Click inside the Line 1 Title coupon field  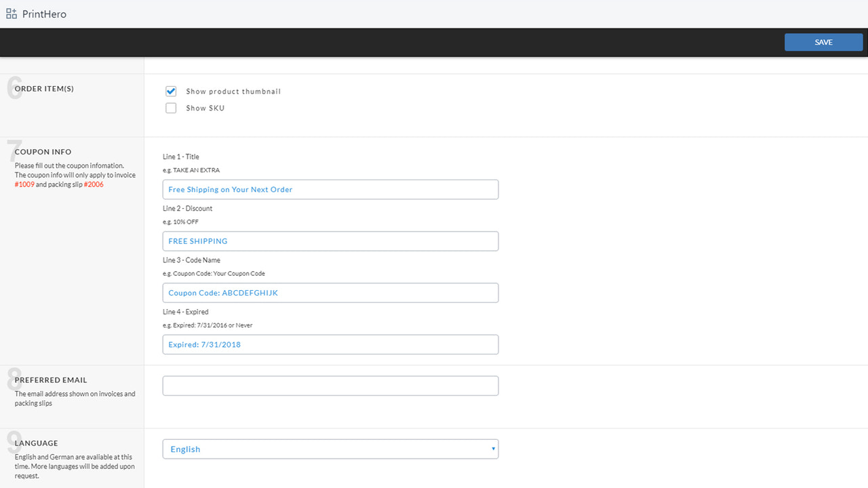point(330,189)
